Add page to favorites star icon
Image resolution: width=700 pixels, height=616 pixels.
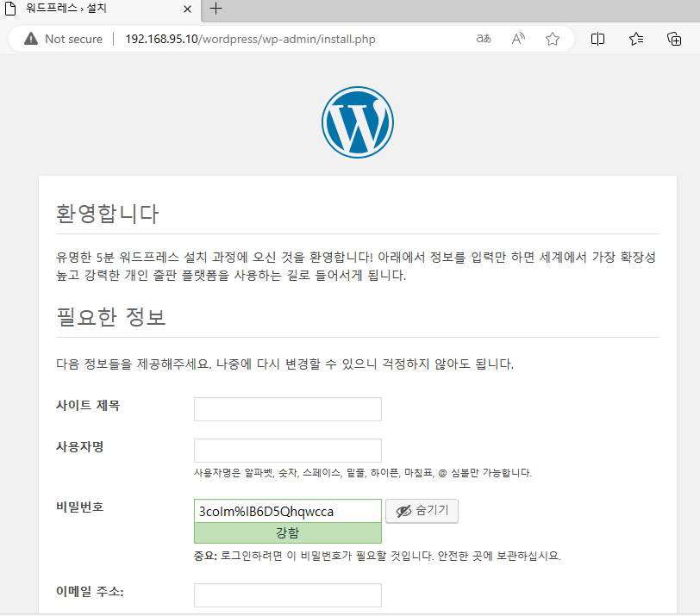click(553, 39)
